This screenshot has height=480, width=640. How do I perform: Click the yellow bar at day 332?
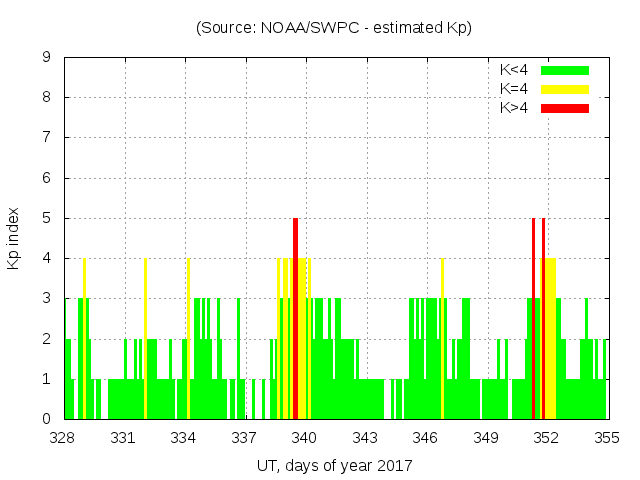(x=146, y=338)
